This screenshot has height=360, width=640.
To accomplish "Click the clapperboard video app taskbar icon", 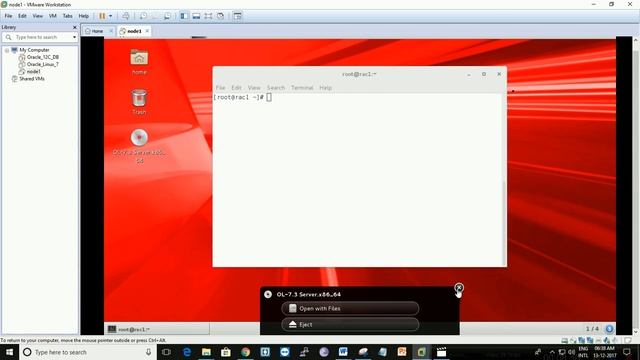I will 441,352.
